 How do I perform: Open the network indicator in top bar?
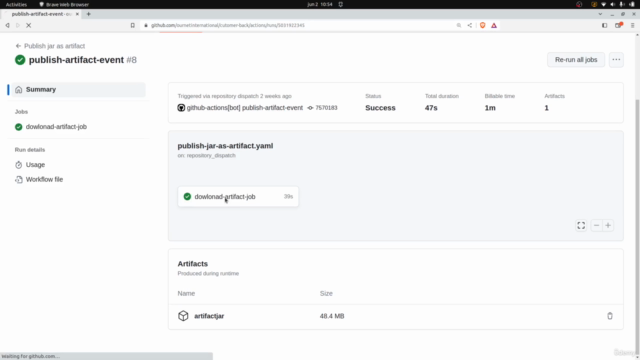(x=603, y=4)
